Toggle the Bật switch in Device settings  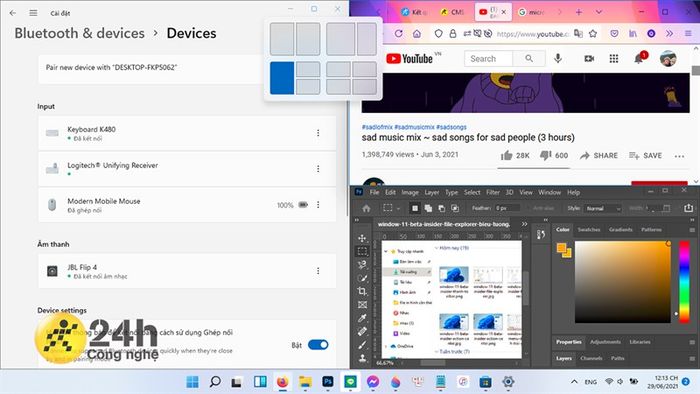coord(318,345)
